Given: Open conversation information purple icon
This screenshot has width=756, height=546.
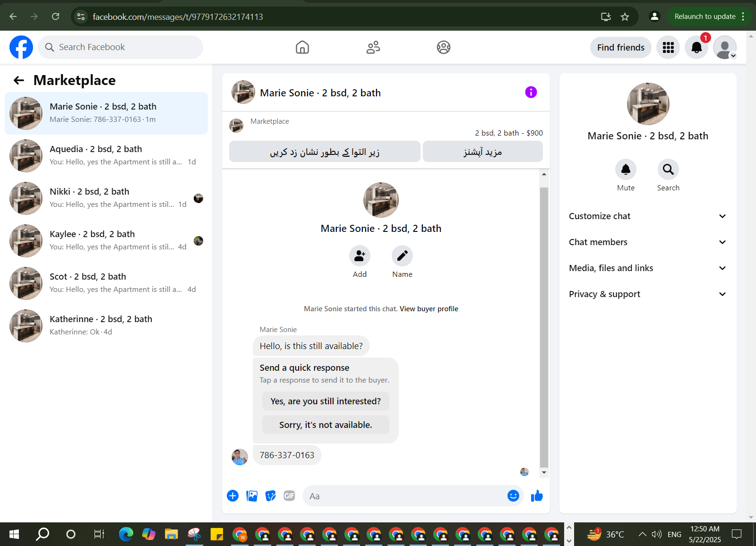Looking at the screenshot, I should [x=531, y=92].
